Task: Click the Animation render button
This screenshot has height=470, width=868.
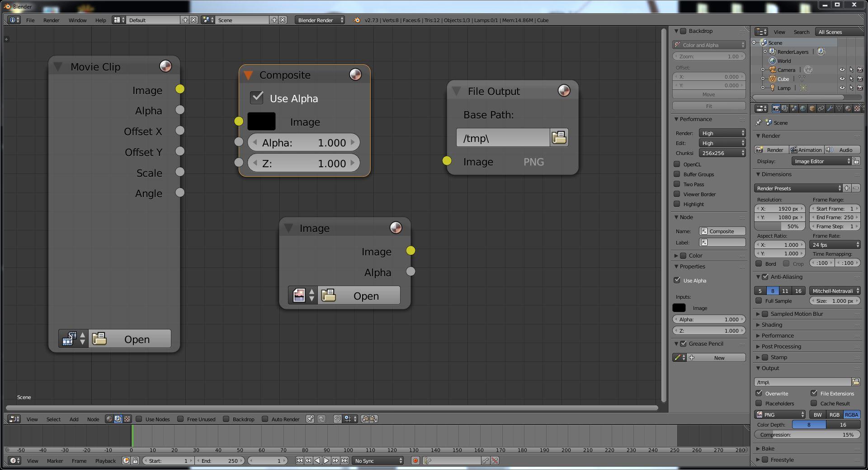Action: [x=806, y=150]
